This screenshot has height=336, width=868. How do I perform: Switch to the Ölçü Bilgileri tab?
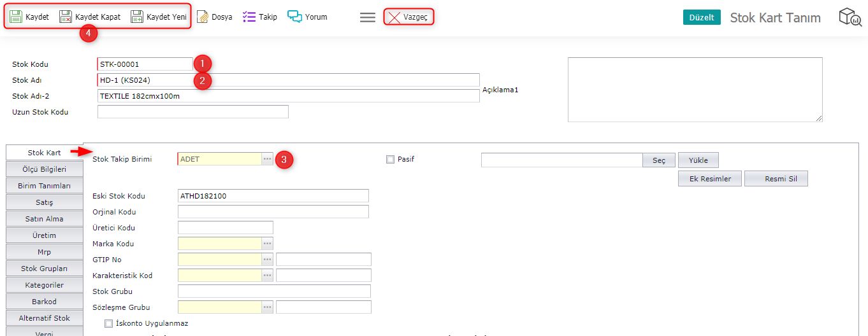point(45,169)
